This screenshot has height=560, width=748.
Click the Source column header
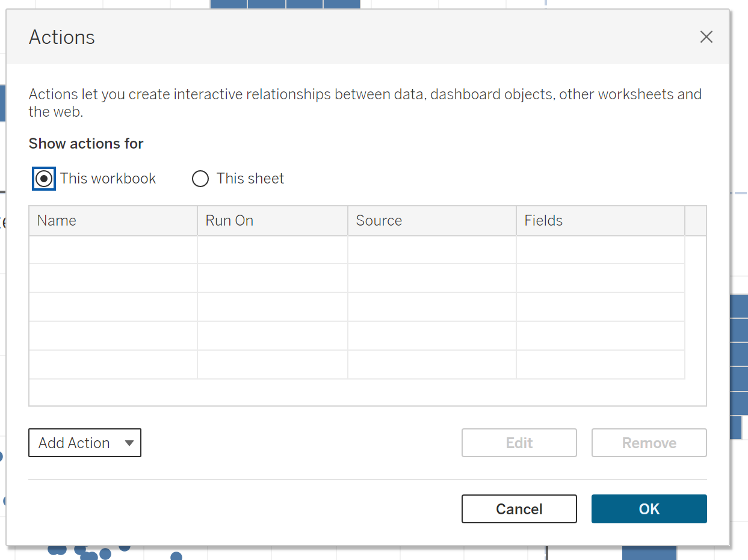tap(431, 221)
